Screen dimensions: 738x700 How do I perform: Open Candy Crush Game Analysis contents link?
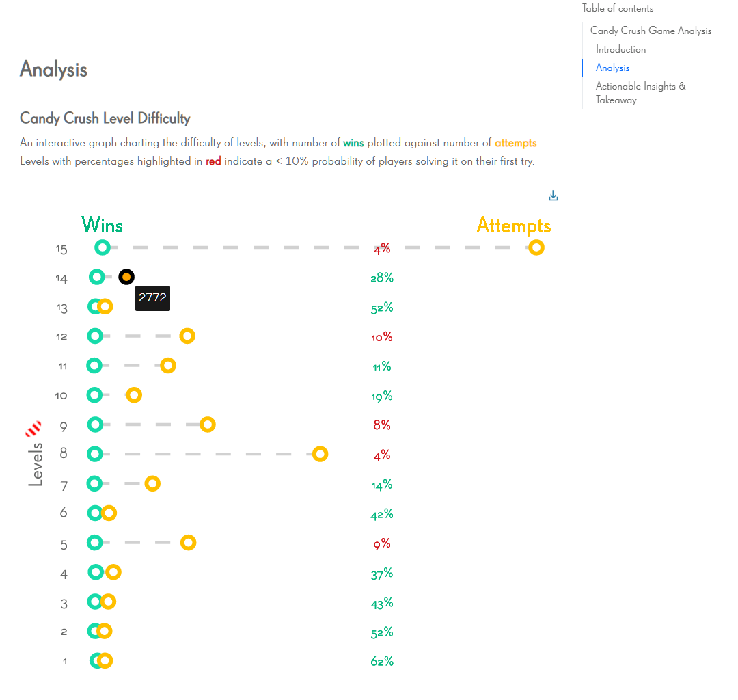click(x=651, y=31)
